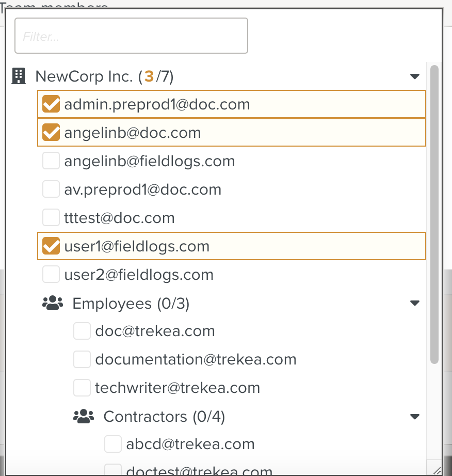
Task: Click the NewCorp Inc. building icon
Action: pos(19,76)
